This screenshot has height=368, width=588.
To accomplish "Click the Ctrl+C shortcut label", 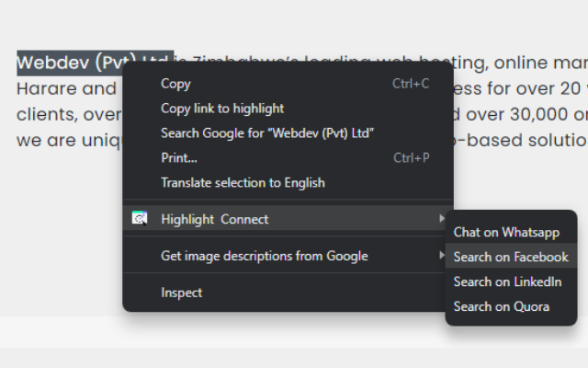I will 411,84.
